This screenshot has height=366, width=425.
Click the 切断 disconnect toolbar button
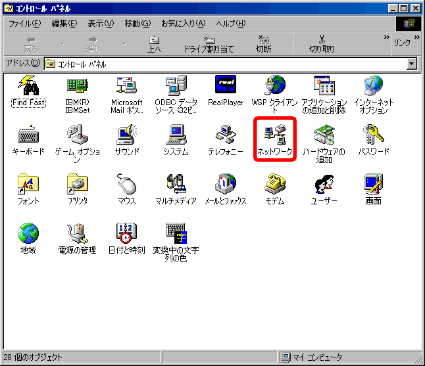(x=264, y=44)
